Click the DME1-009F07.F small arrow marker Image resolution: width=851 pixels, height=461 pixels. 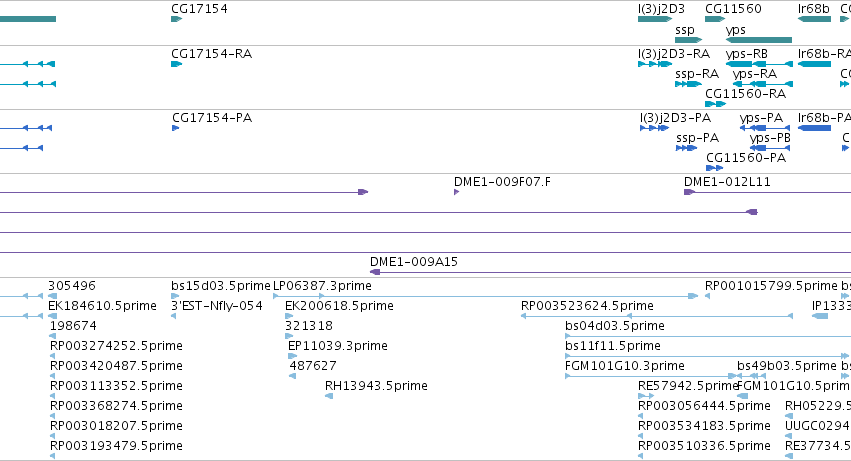pos(456,192)
